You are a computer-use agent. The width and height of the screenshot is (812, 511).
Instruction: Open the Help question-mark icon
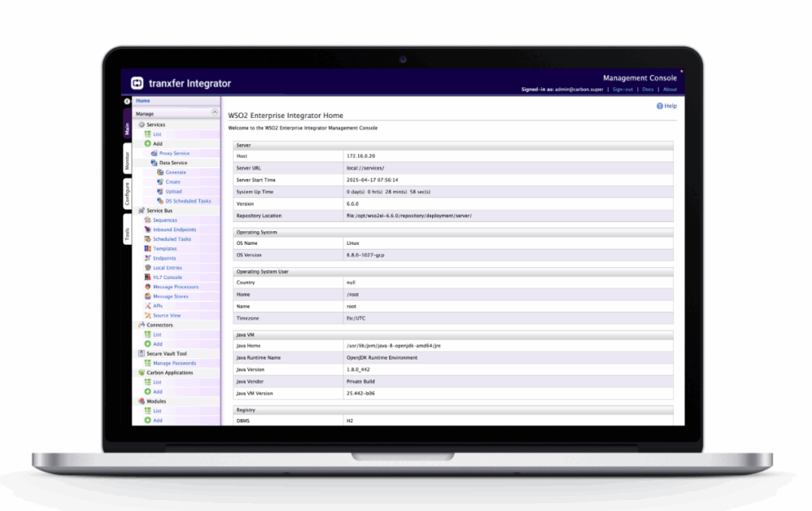tap(660, 105)
